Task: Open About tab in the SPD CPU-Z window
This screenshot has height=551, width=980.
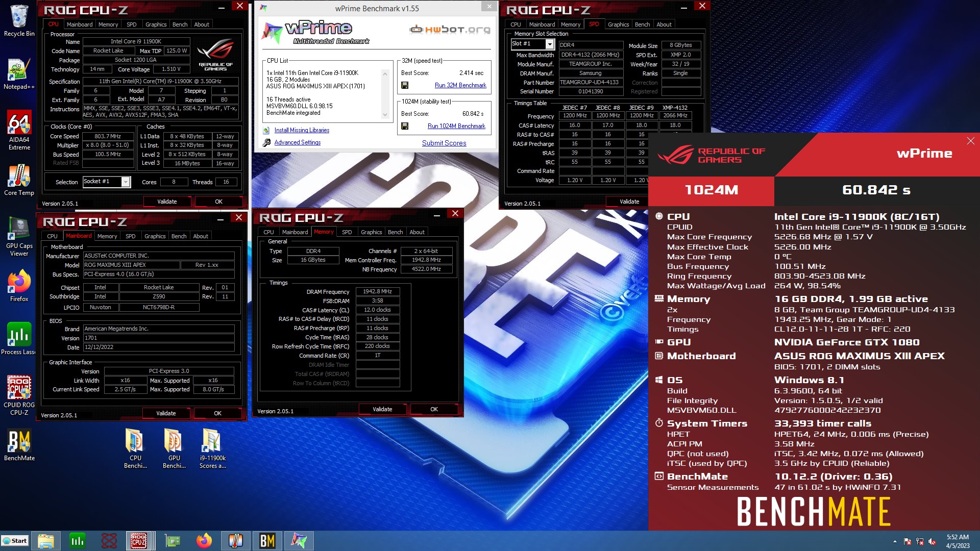Action: click(664, 24)
